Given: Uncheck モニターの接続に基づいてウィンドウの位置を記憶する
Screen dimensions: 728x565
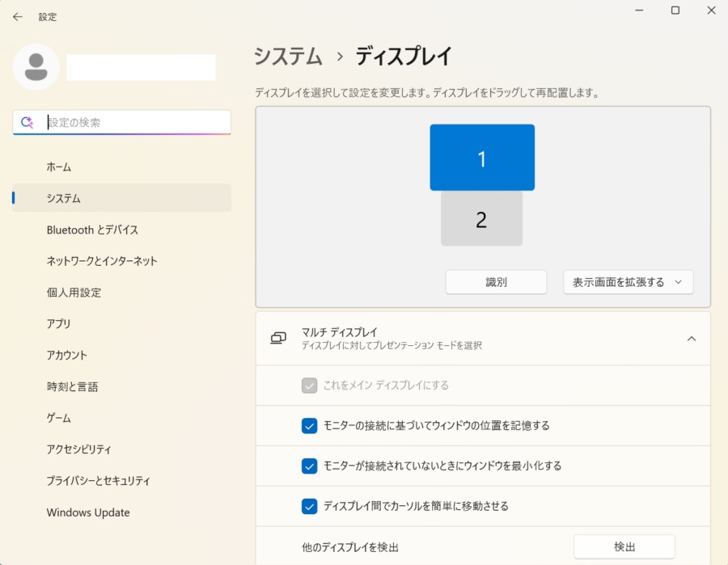Looking at the screenshot, I should click(309, 426).
